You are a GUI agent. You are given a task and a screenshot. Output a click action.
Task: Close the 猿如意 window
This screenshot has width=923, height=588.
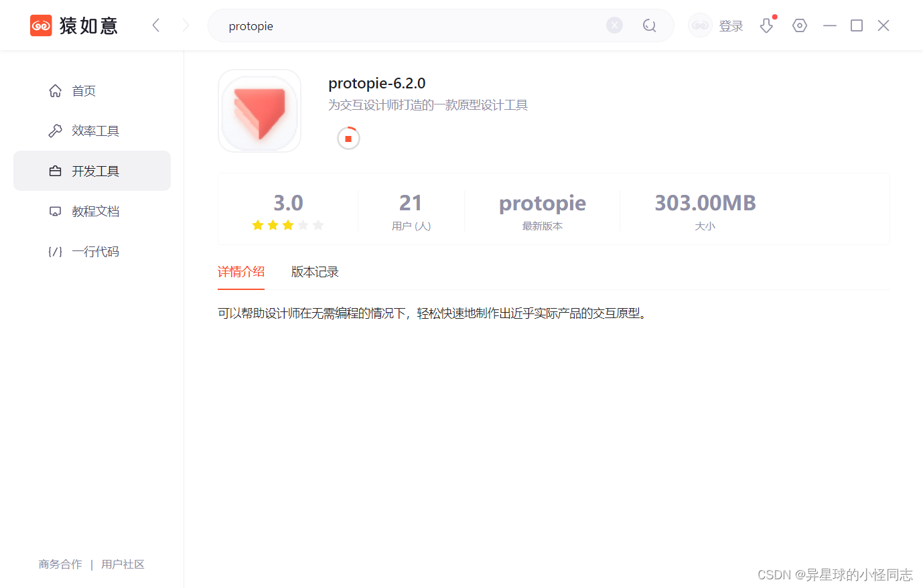click(883, 25)
